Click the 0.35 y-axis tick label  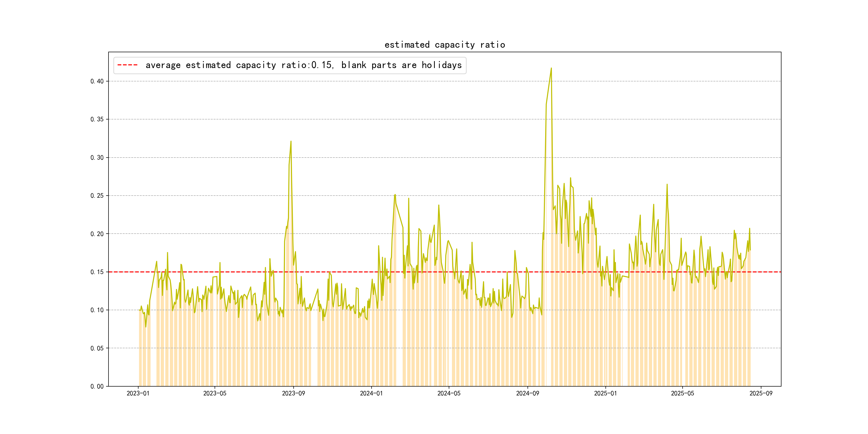click(x=97, y=119)
